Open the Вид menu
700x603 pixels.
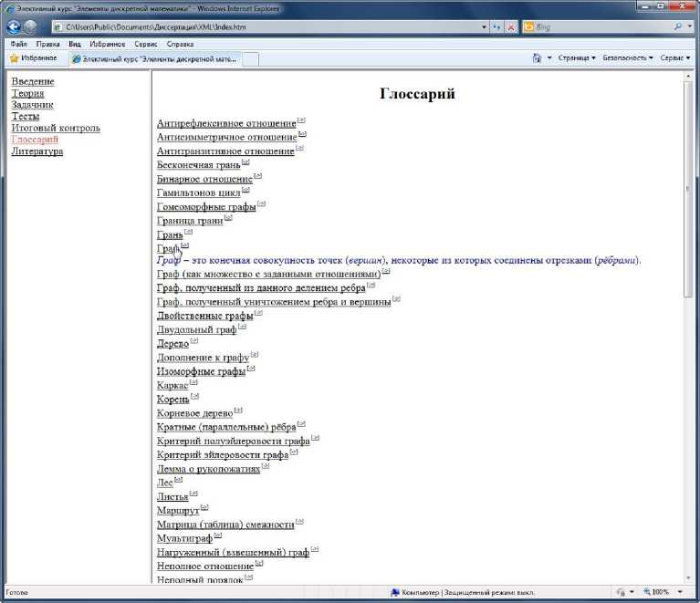click(75, 44)
